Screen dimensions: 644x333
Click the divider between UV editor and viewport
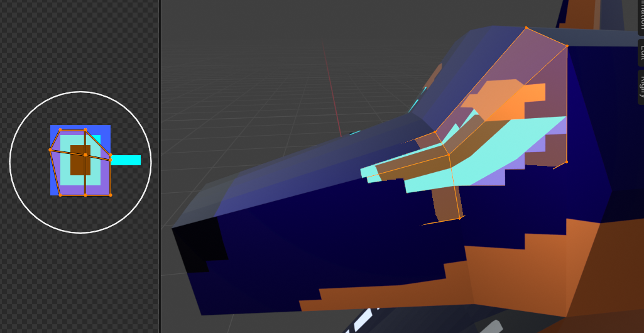tap(160, 166)
